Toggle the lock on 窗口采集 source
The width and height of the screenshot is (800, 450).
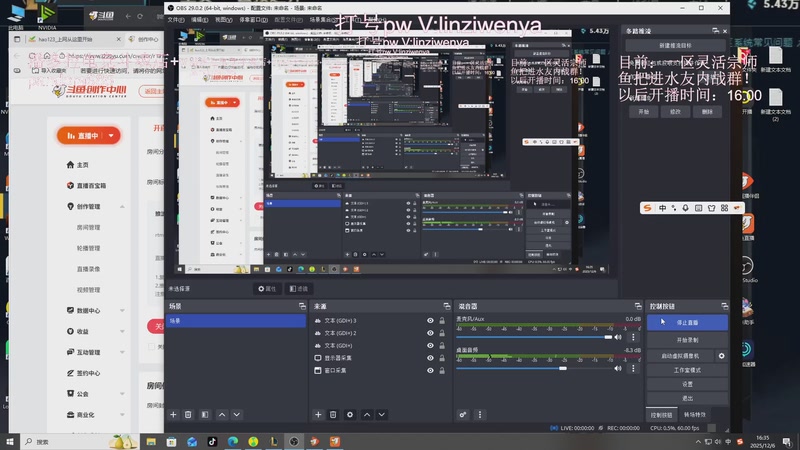442,370
